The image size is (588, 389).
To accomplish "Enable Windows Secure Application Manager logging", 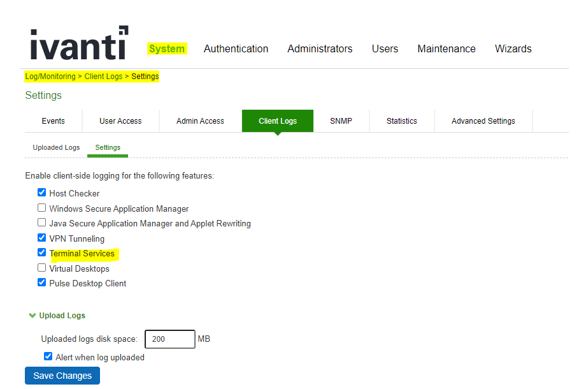I will pyautogui.click(x=42, y=208).
